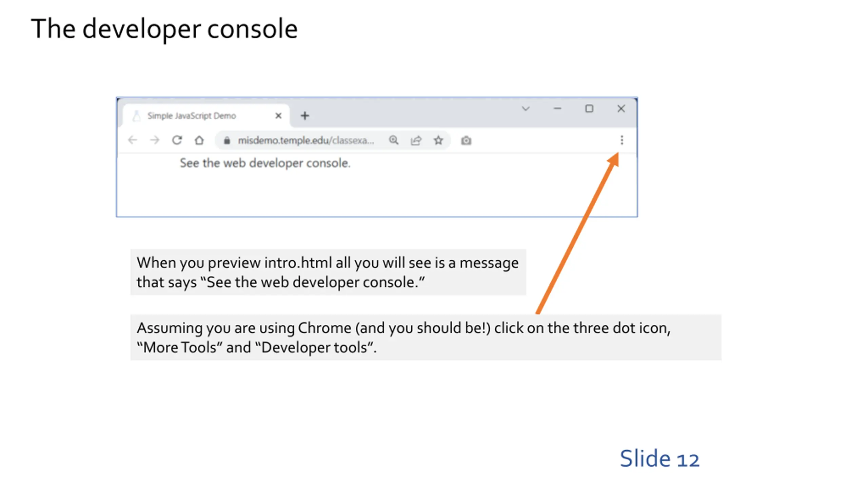Click the browser back arrow

tap(133, 140)
